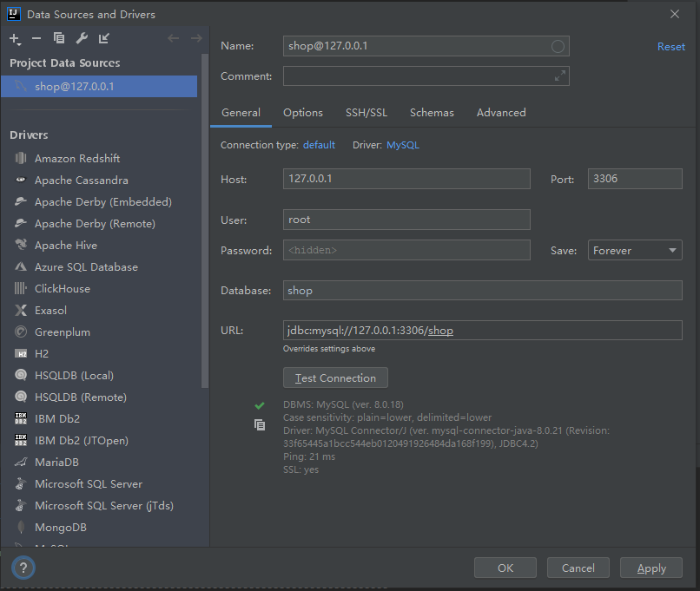Click the wrench driver settings icon
Image resolution: width=700 pixels, height=591 pixels.
[x=82, y=38]
